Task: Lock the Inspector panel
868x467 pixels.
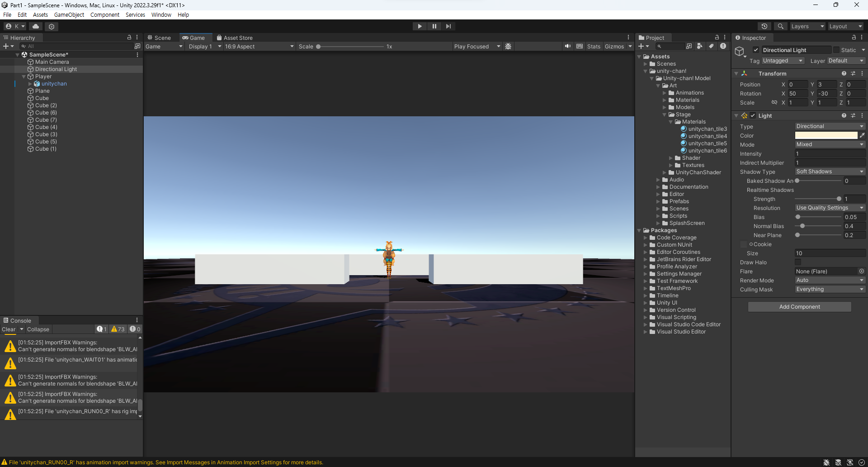Action: pyautogui.click(x=854, y=38)
